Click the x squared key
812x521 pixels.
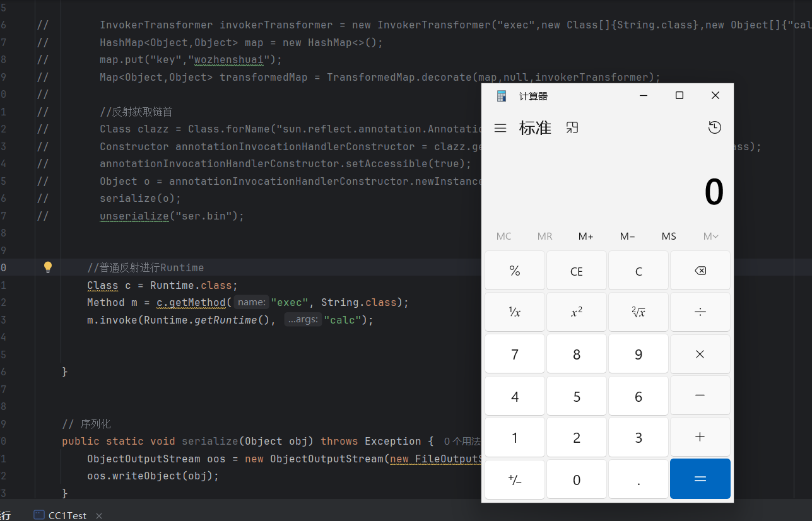tap(577, 312)
